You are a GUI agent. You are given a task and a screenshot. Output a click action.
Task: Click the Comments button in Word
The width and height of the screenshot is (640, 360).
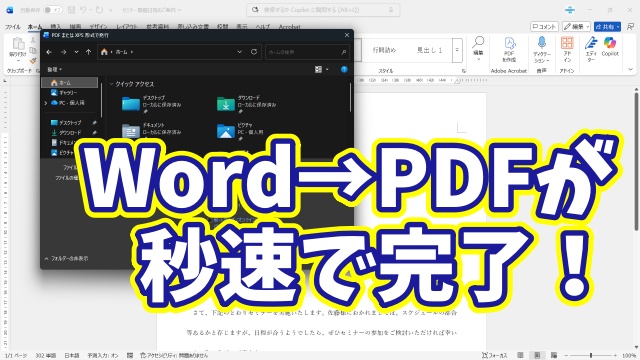point(544,27)
